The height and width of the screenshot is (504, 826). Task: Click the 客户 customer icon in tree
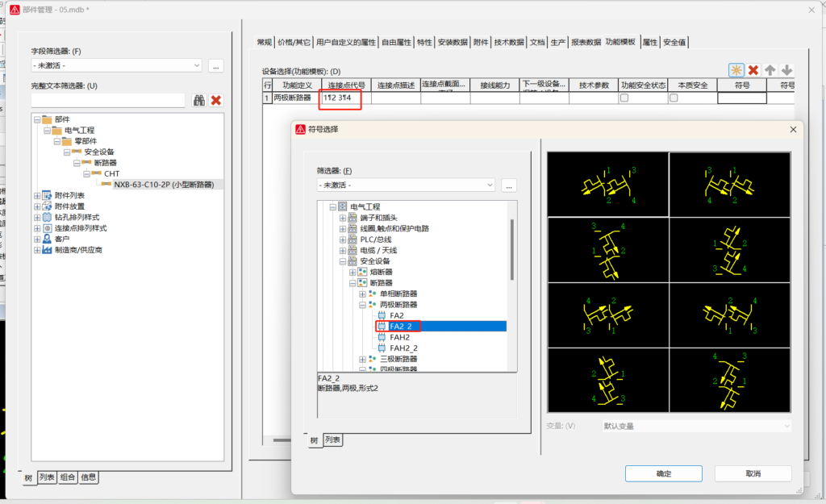coord(47,239)
